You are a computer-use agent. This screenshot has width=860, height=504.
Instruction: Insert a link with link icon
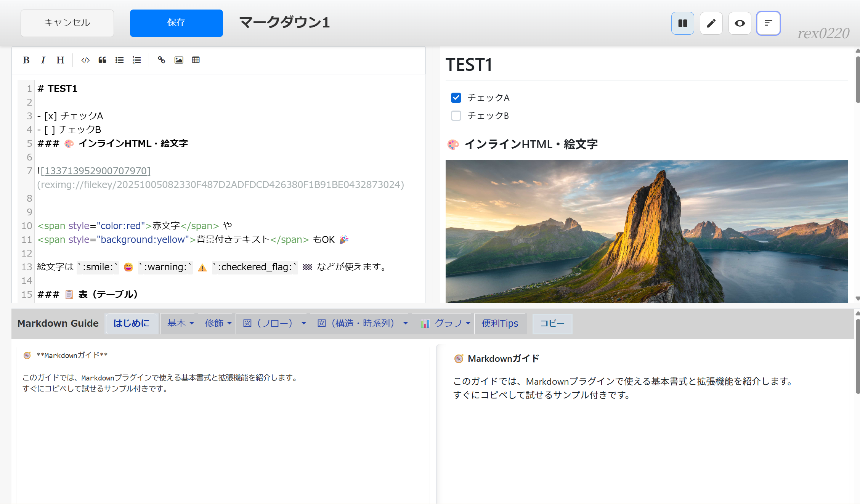(x=161, y=60)
